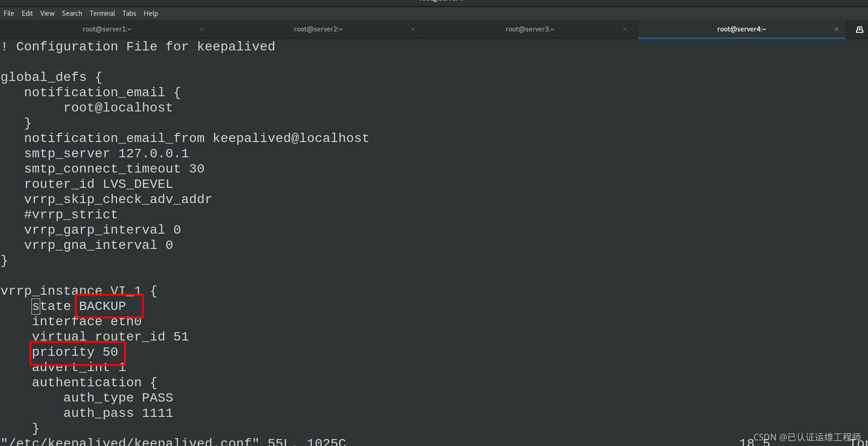Click the 'auth_pass 1111' line
868x446 pixels.
(x=118, y=413)
